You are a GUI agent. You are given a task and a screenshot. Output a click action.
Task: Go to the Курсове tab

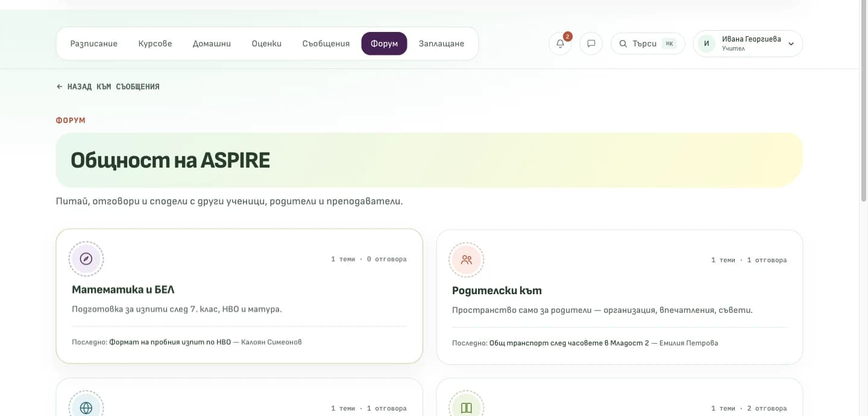[155, 43]
